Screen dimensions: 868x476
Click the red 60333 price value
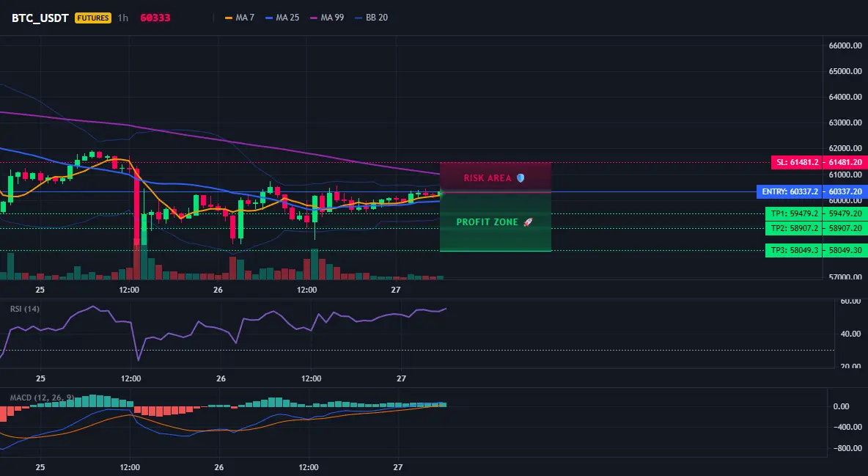(155, 18)
